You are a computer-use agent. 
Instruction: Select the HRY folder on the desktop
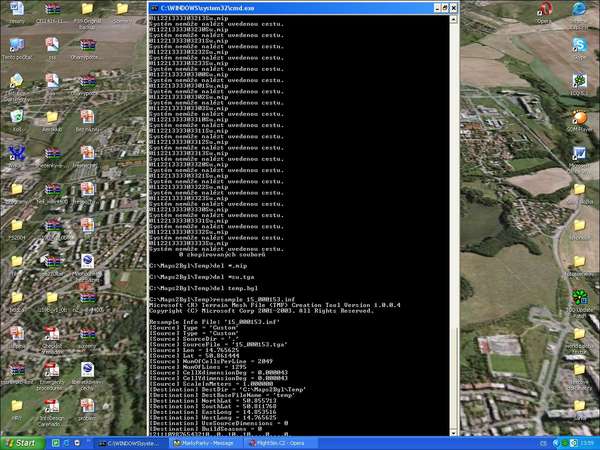tap(17, 409)
